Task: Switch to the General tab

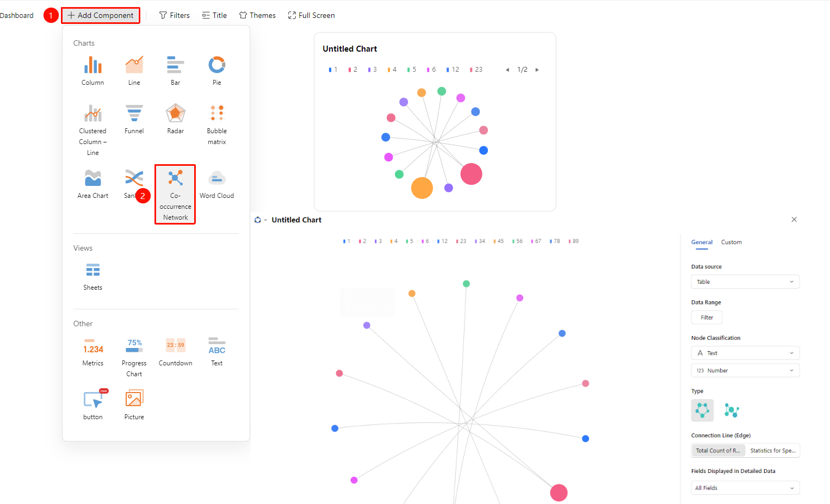Action: (702, 242)
